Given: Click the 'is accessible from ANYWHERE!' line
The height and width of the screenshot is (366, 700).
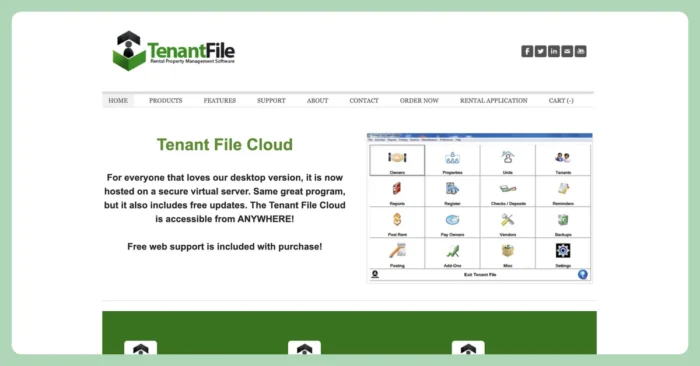Looking at the screenshot, I should tap(225, 219).
